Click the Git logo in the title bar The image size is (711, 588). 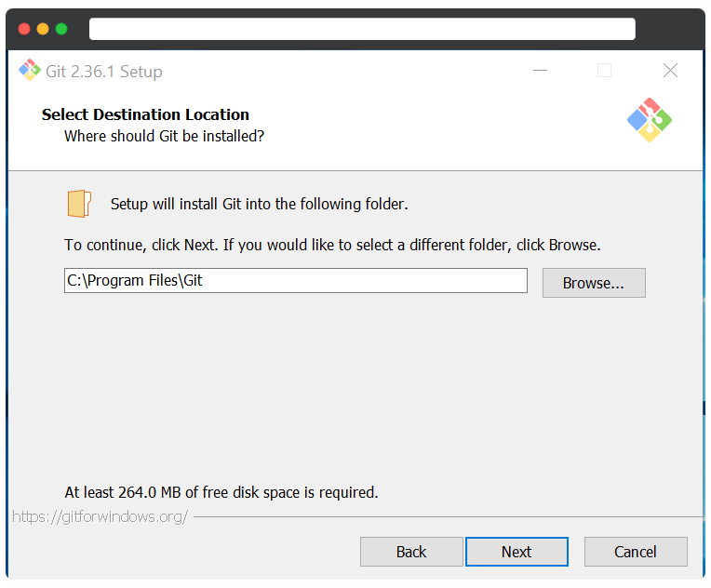pos(30,71)
